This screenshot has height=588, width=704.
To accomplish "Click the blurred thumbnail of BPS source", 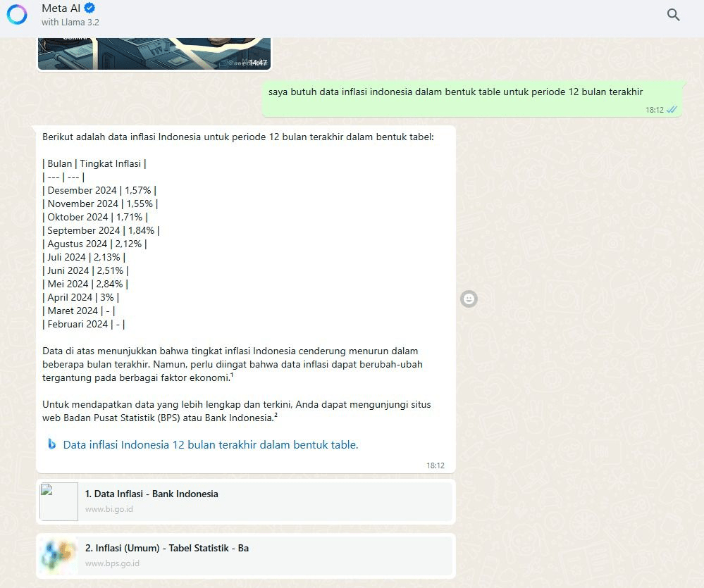I will (x=58, y=556).
